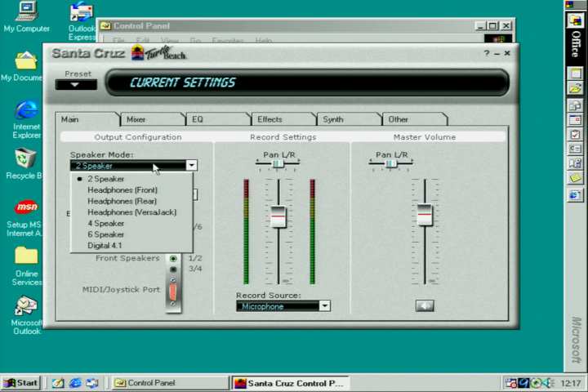Click New Journal Entry icon on the Office bar
Image resolution: width=588 pixels, height=392 pixels.
tap(576, 163)
